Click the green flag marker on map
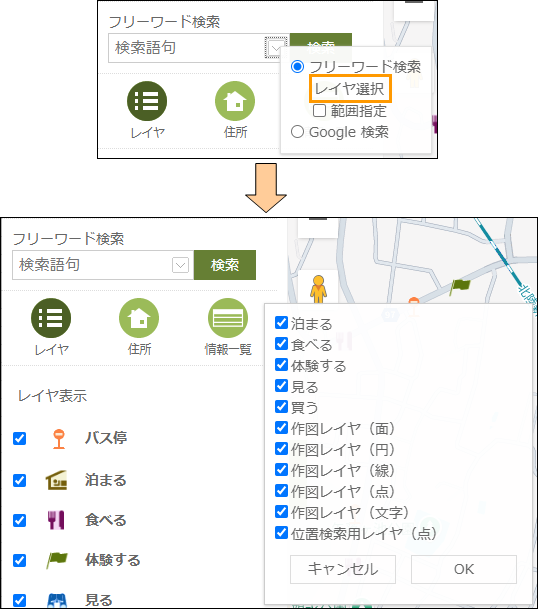This screenshot has height=609, width=538. pos(460,287)
